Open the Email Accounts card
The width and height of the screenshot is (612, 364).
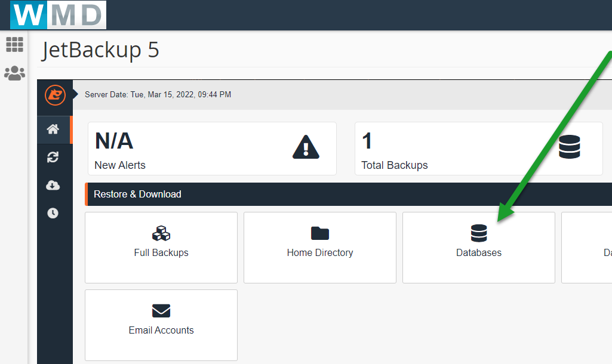161,325
